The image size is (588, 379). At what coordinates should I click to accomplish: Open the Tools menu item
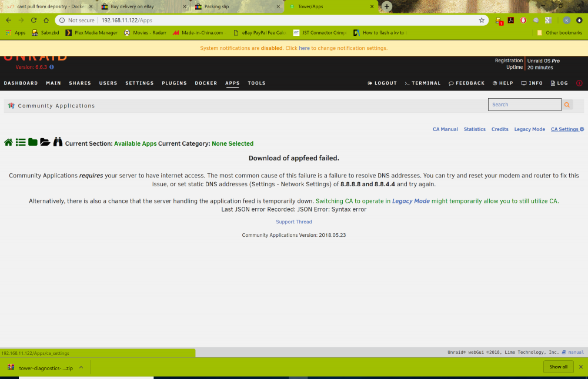point(256,83)
